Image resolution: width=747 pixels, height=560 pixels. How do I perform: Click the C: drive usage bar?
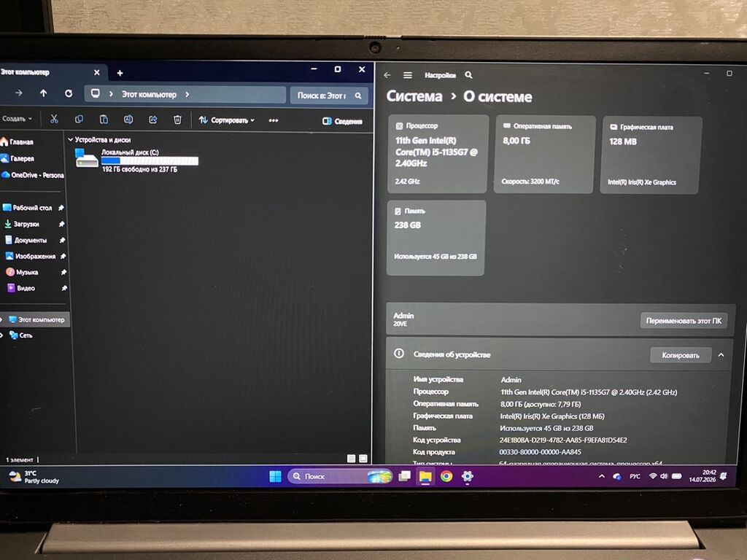(150, 161)
